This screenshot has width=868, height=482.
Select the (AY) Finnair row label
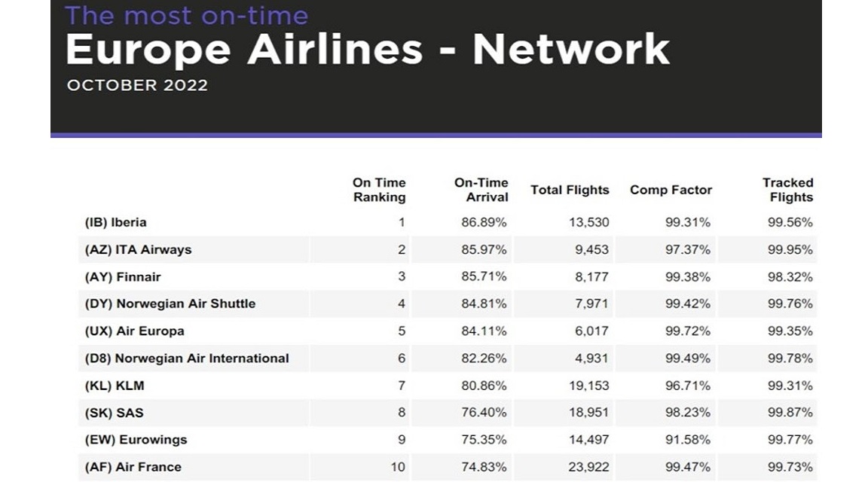(122, 276)
